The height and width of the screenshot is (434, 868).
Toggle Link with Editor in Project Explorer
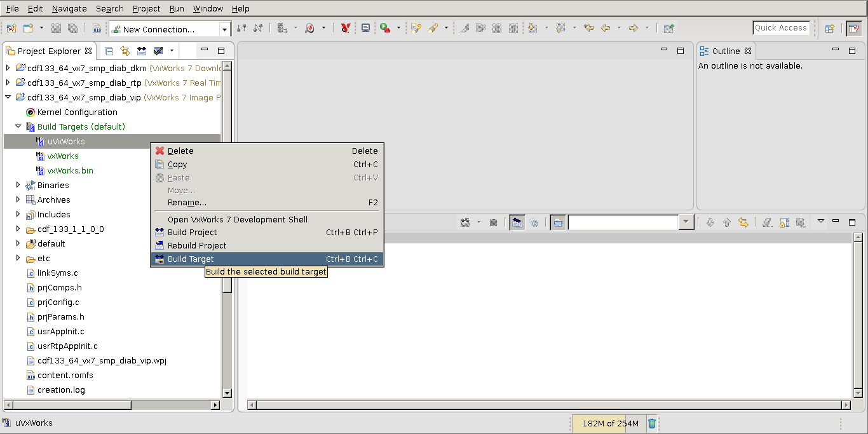pos(125,51)
